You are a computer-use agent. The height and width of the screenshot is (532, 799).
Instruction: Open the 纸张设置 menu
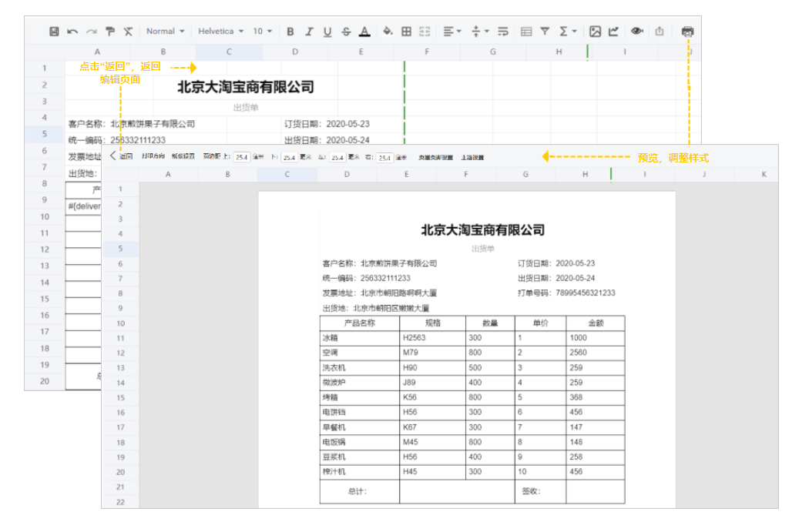coord(182,157)
